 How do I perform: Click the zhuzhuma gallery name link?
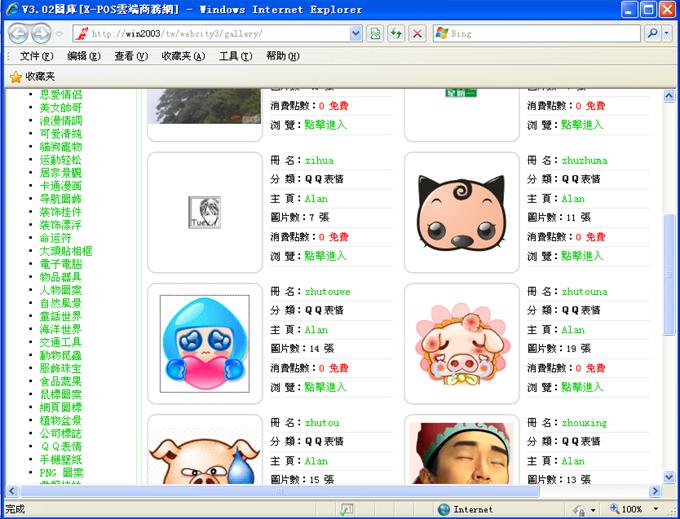tap(584, 160)
